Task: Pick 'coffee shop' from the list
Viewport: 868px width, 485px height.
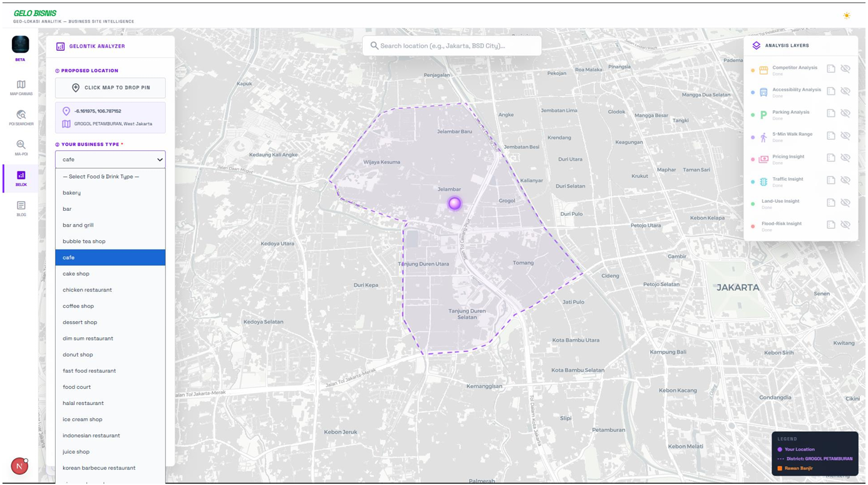Action: (x=110, y=306)
